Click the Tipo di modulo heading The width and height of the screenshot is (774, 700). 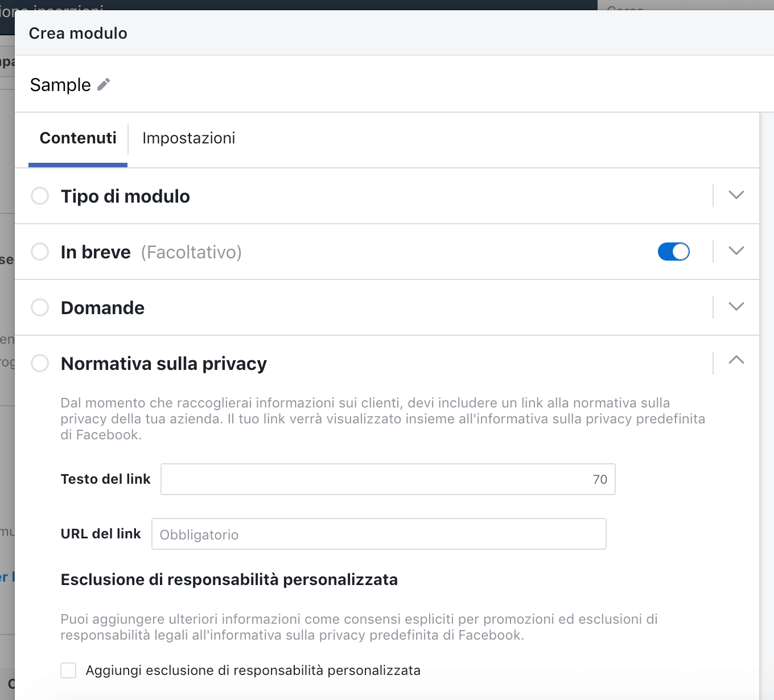(125, 196)
